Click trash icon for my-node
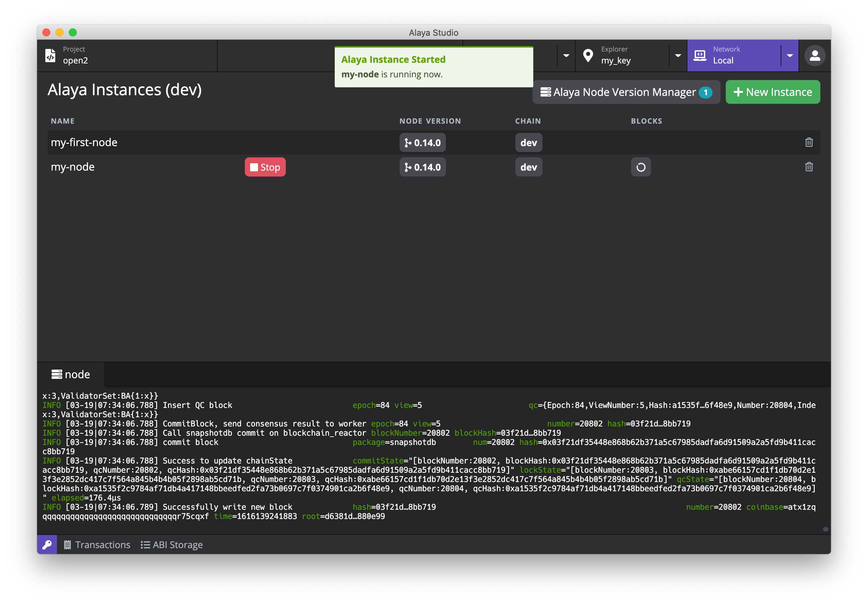868x603 pixels. [x=809, y=167]
